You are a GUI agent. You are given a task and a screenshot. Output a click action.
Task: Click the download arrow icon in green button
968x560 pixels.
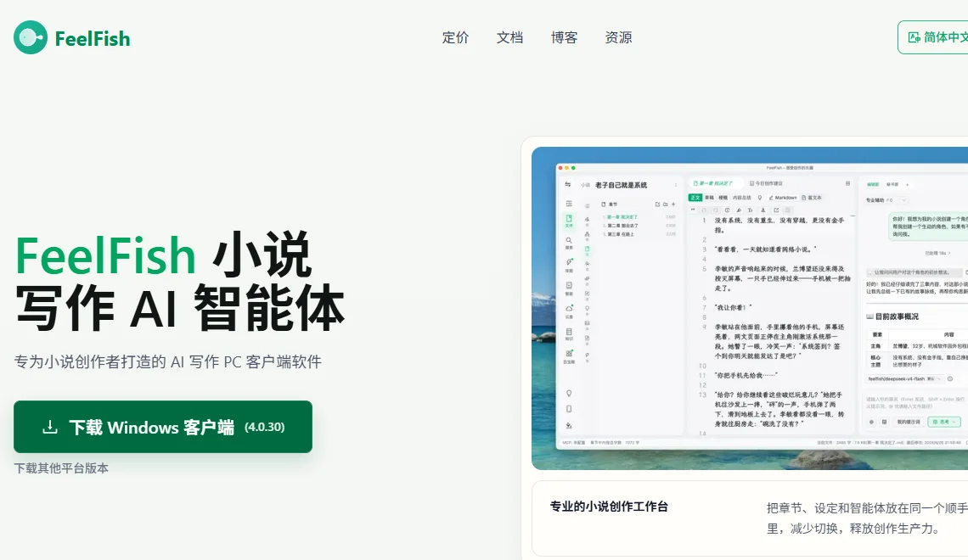pos(50,427)
